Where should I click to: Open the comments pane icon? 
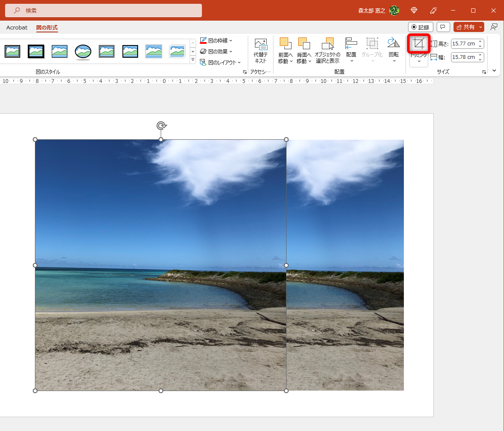(x=443, y=27)
